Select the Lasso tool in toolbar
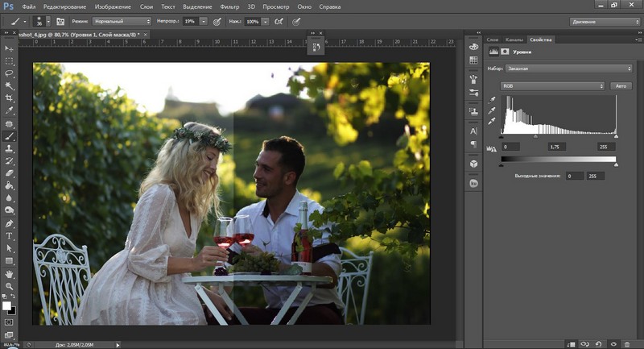Screen dimensions: 644x349 coord(10,73)
